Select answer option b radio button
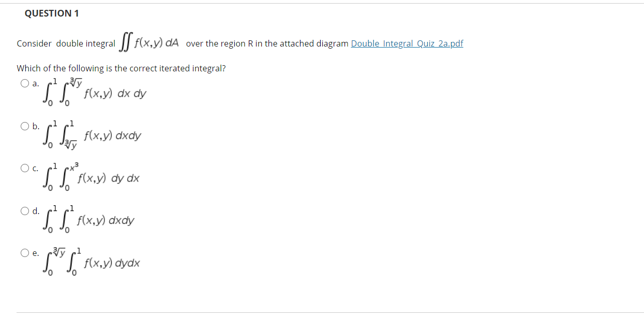The width and height of the screenshot is (644, 318). coord(24,125)
